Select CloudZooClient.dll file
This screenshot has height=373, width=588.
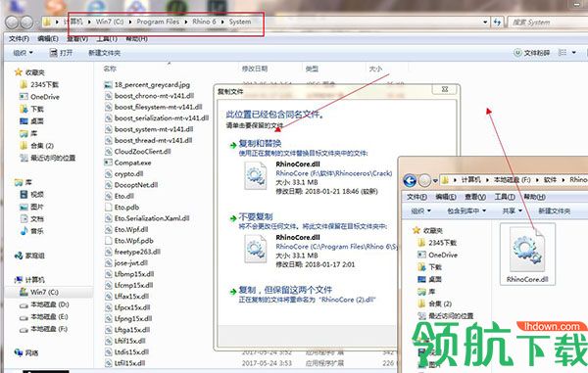(x=137, y=152)
